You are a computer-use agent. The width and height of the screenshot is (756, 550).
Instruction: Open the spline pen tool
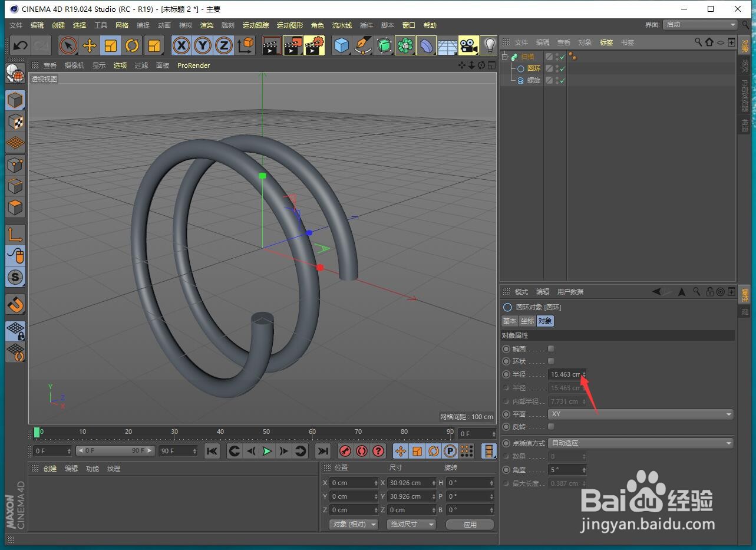point(363,45)
